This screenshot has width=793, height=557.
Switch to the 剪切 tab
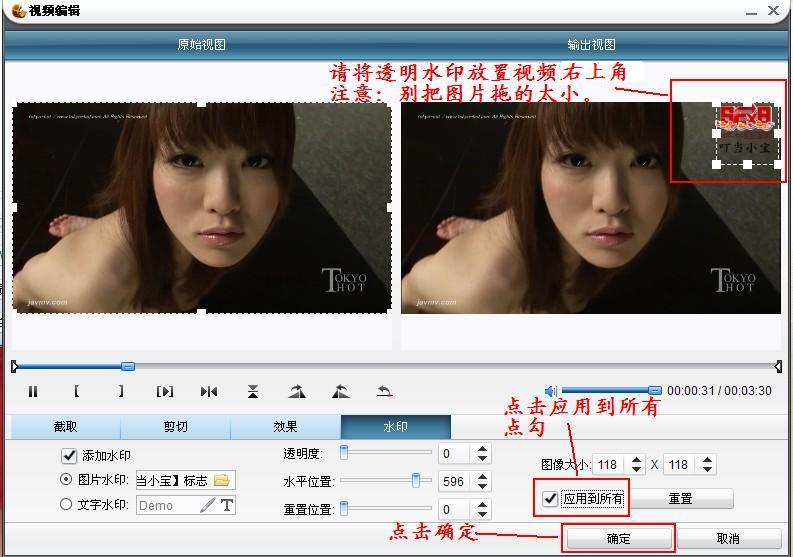(175, 427)
